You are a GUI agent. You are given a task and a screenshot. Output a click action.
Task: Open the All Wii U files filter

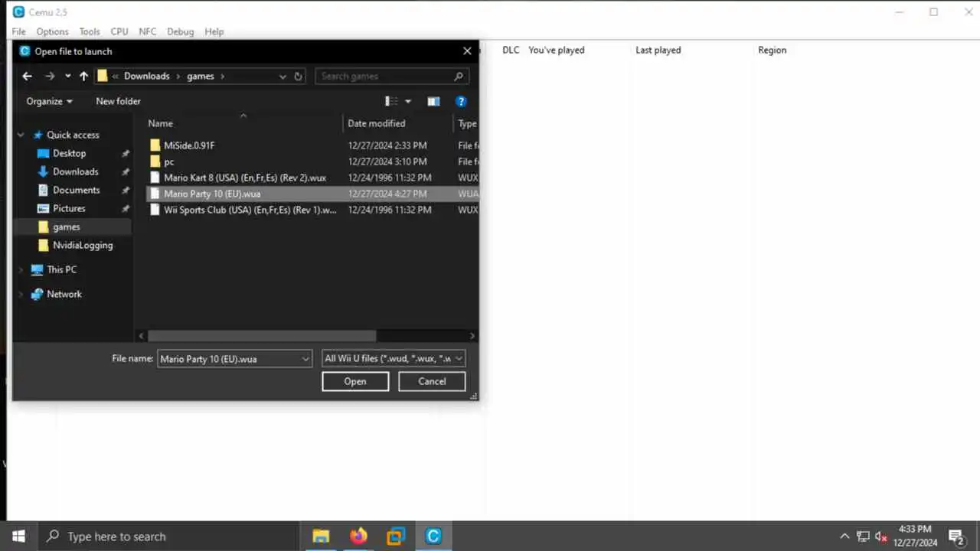tap(394, 358)
